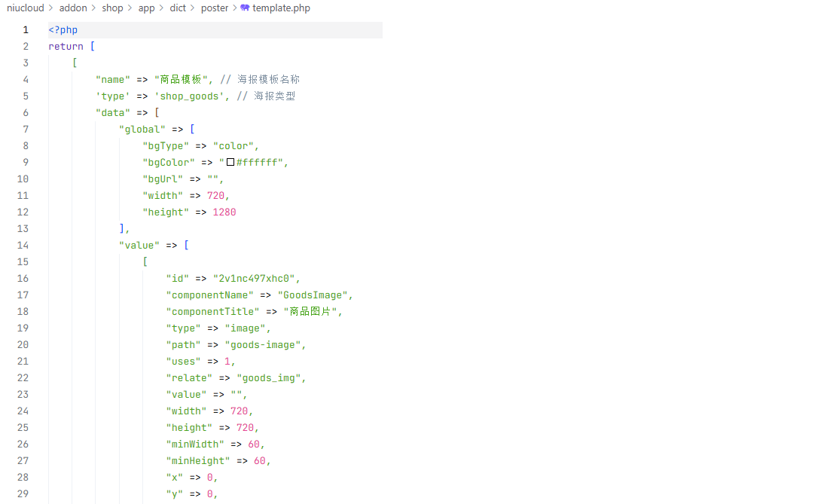Click the template.php breadcrumb file name
The image size is (821, 504).
click(281, 8)
